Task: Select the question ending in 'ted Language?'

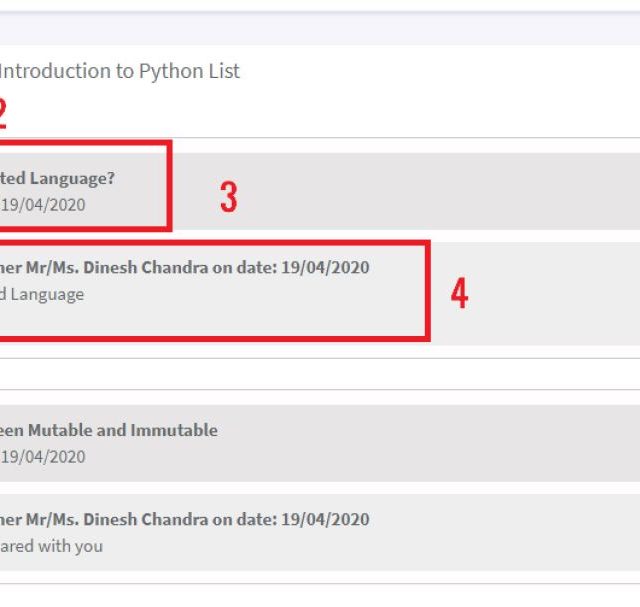Action: coord(57,178)
